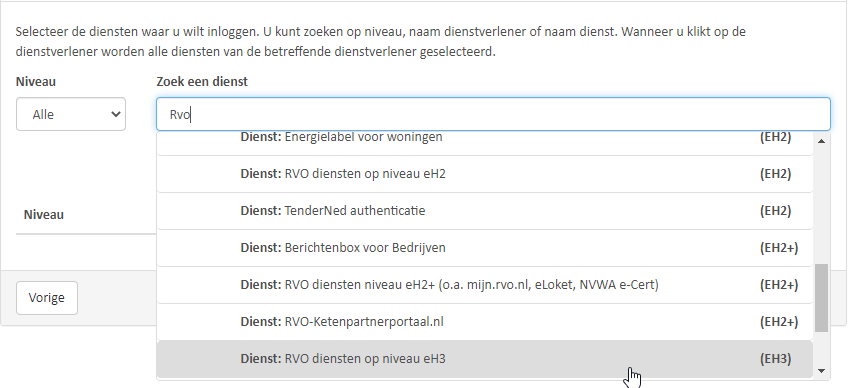Screen dimensions: 849x388
Task: Select TenderNed authenticatie service
Action: (x=485, y=211)
